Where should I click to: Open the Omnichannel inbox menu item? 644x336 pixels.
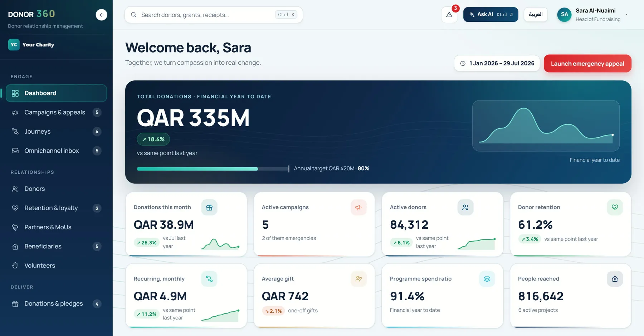(57, 151)
